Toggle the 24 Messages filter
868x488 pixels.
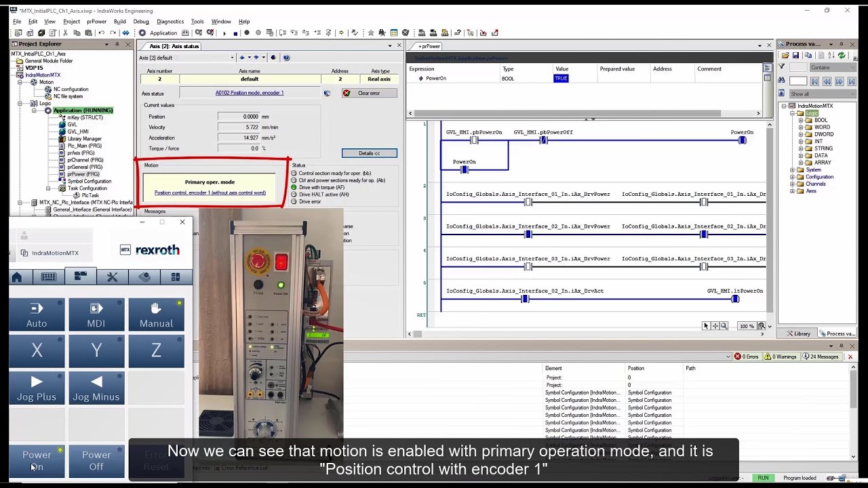(x=821, y=357)
